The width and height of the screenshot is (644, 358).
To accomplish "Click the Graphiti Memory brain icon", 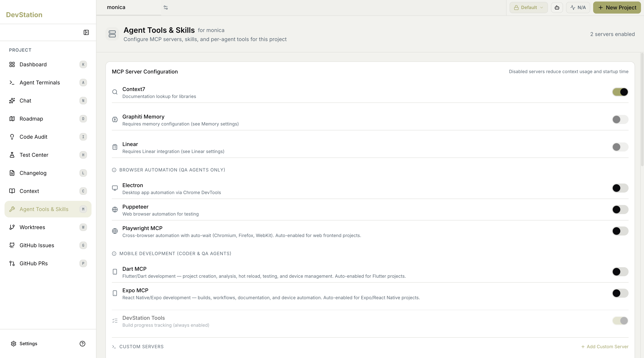I will pyautogui.click(x=115, y=120).
